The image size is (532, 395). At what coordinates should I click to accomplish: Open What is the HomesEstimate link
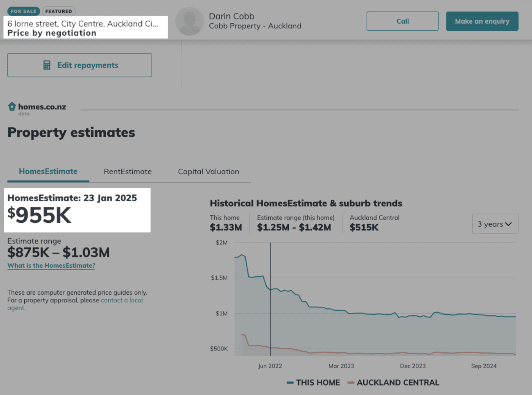[51, 265]
